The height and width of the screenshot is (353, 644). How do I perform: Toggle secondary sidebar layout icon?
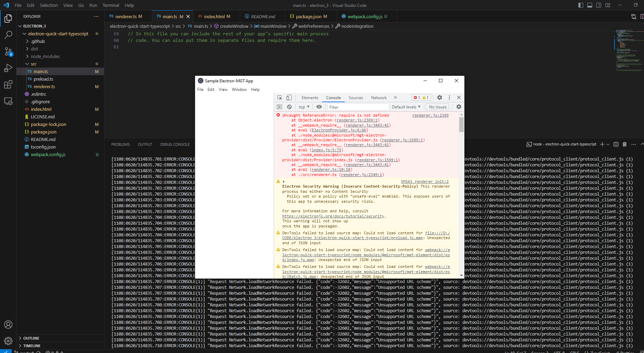tap(599, 5)
